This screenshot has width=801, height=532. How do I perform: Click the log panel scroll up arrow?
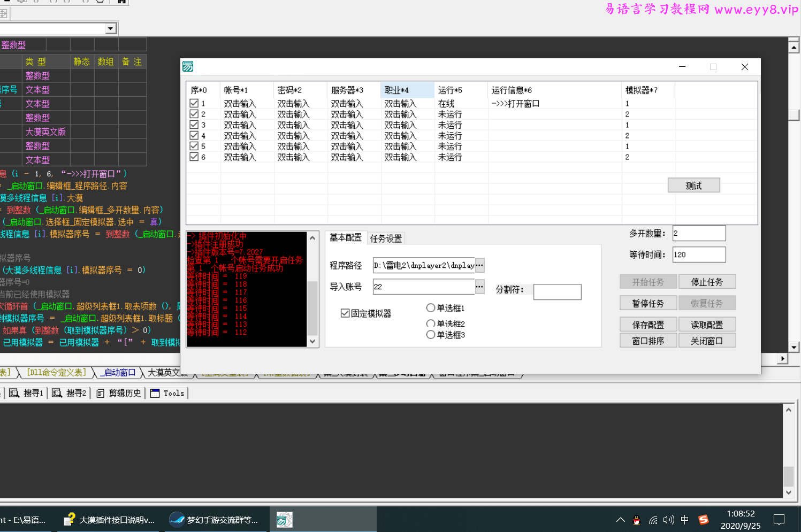(312, 237)
